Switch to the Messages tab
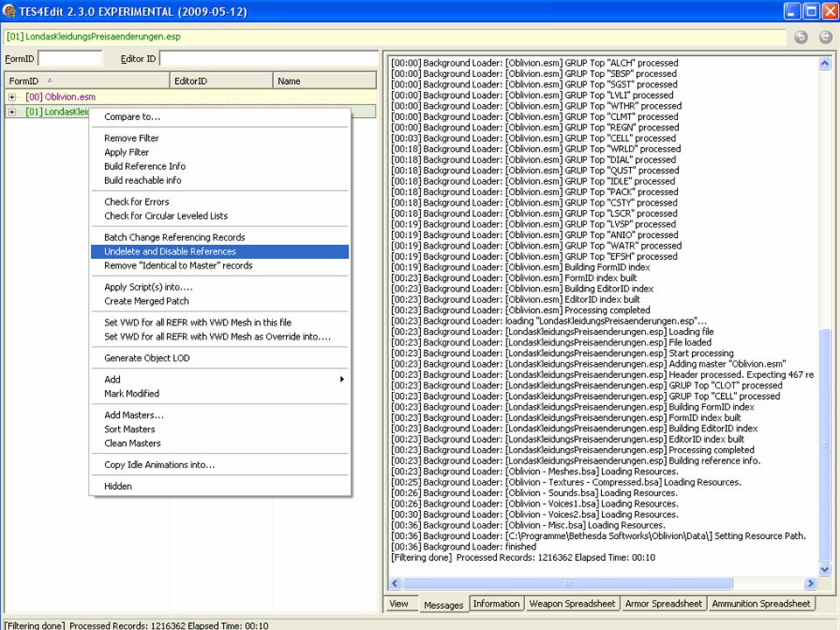Screen dimensions: 840x630 pos(443,605)
